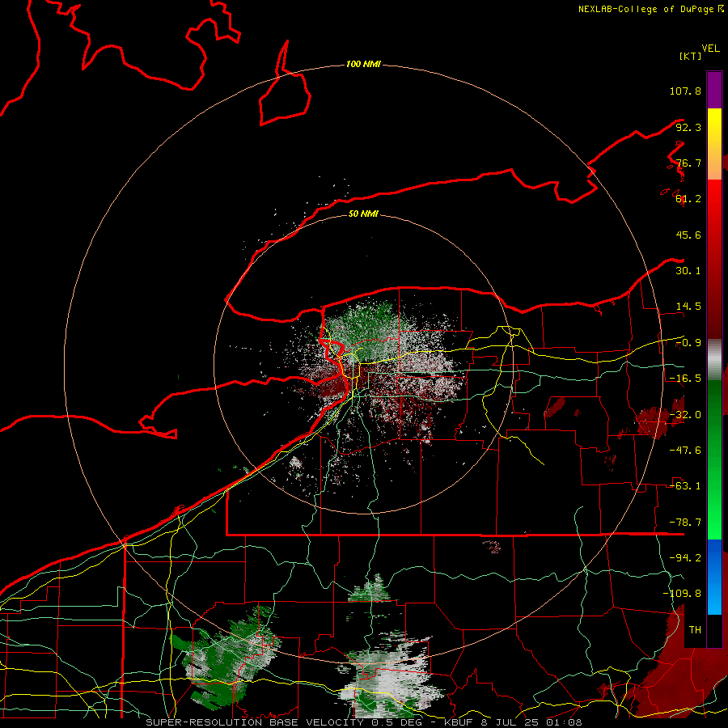Select the 61.2 legend value

click(688, 199)
